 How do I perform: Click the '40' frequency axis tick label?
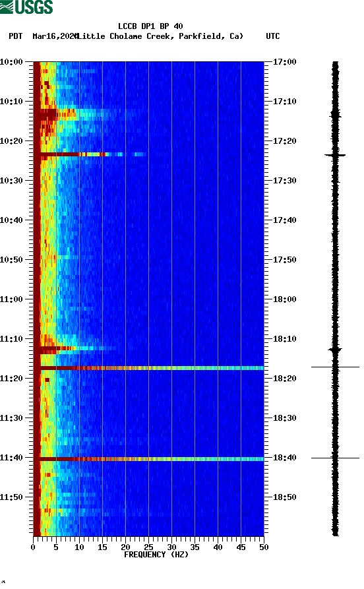pos(218,547)
